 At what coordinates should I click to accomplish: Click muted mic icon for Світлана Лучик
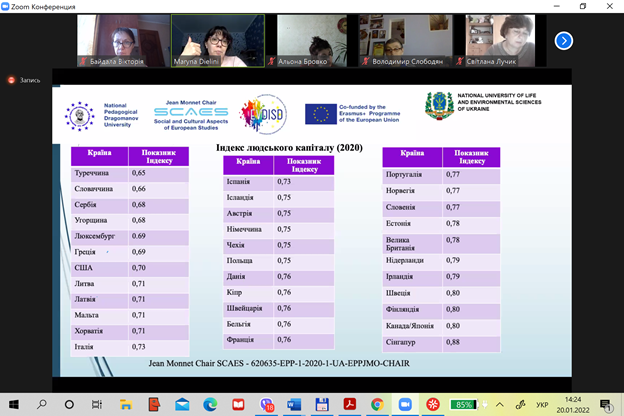point(460,61)
